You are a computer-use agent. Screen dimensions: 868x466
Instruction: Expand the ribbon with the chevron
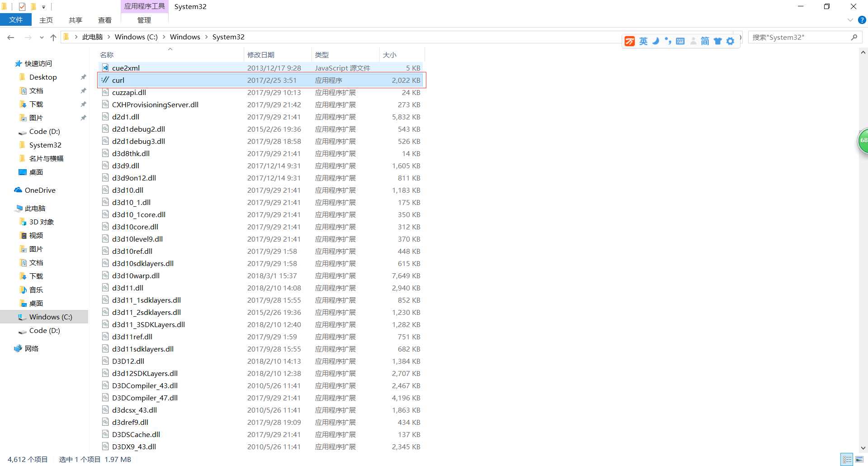pos(850,20)
